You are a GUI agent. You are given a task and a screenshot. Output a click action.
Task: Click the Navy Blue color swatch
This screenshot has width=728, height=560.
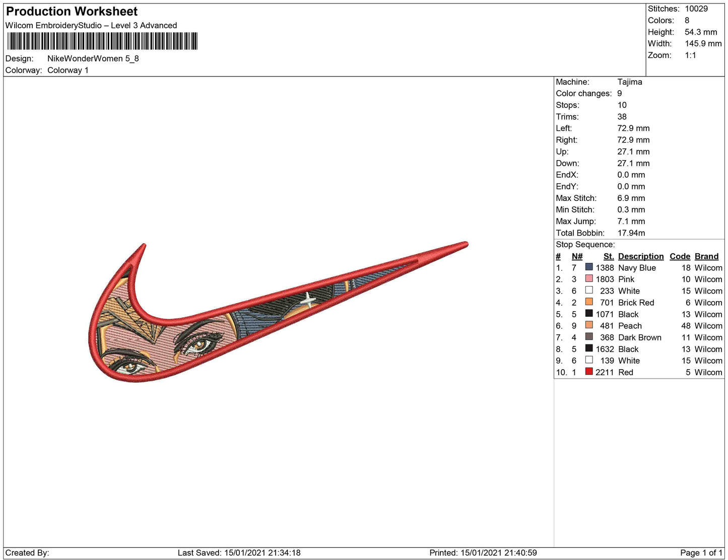(x=588, y=267)
